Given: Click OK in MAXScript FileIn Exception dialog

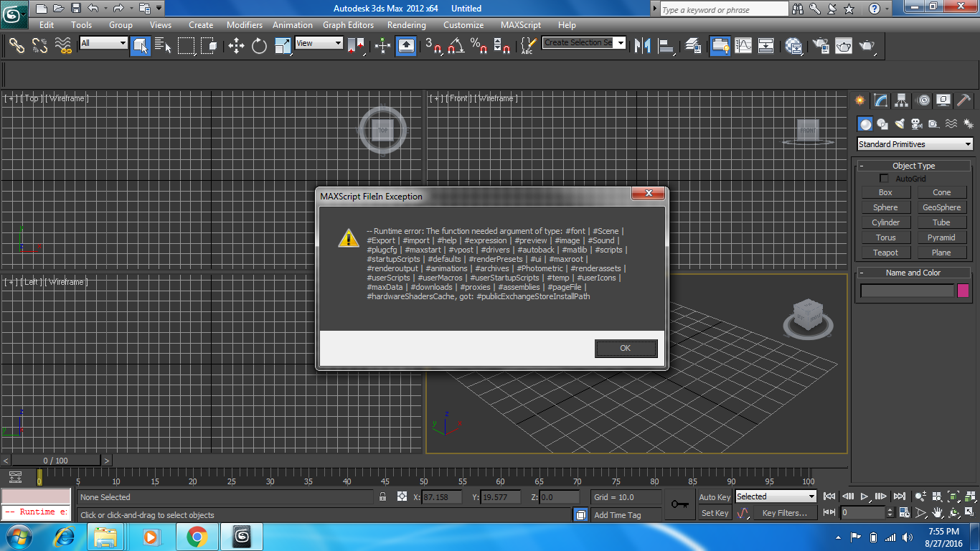Looking at the screenshot, I should point(626,348).
